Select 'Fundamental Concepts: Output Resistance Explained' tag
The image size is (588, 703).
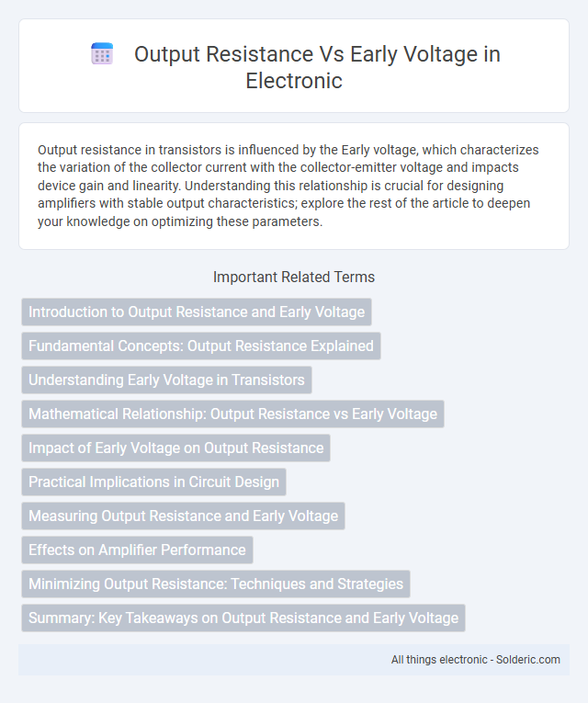(201, 346)
